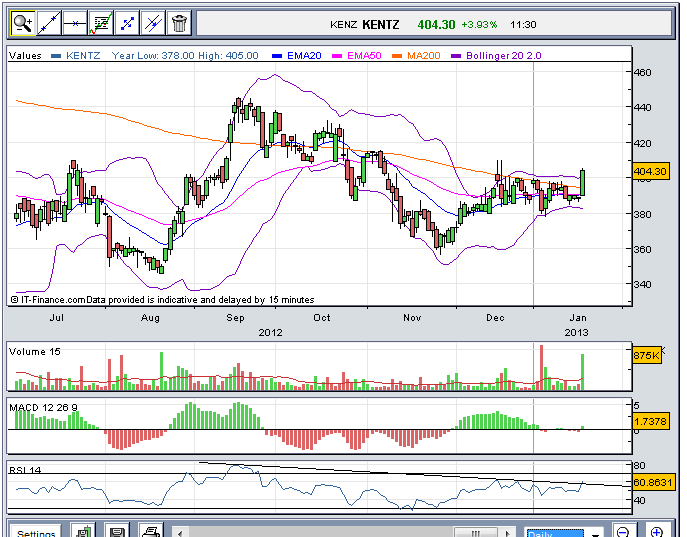Select the horizontal line tool
This screenshot has width=687, height=537.
click(x=74, y=22)
